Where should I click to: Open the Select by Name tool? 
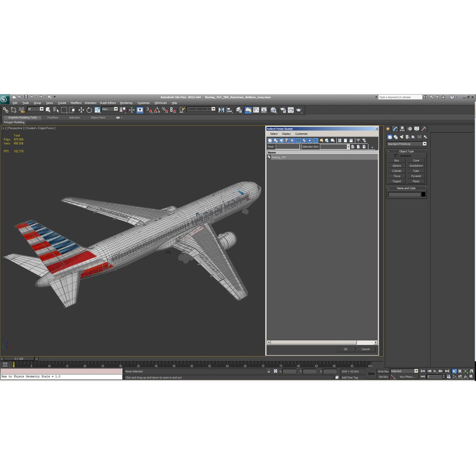click(56, 110)
